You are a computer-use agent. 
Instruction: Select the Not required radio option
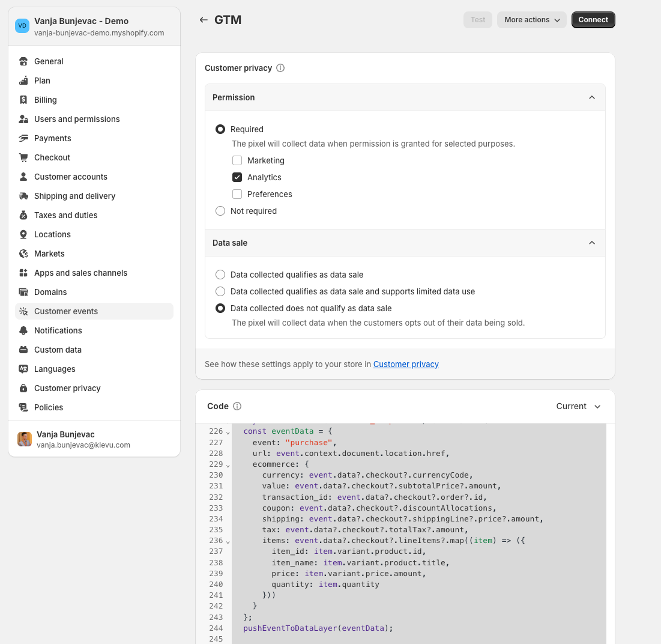click(220, 211)
